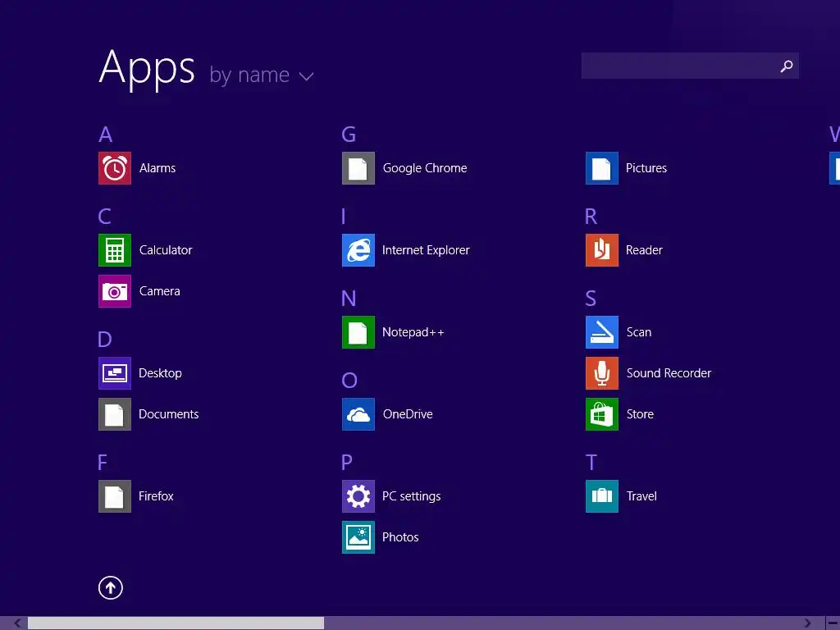Open the Store shopping bag icon
This screenshot has width=840, height=630.
(602, 414)
